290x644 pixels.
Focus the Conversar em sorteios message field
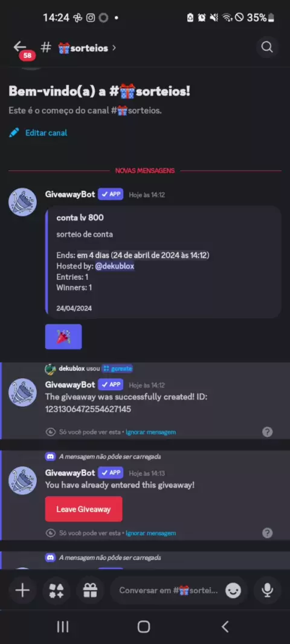point(169,591)
